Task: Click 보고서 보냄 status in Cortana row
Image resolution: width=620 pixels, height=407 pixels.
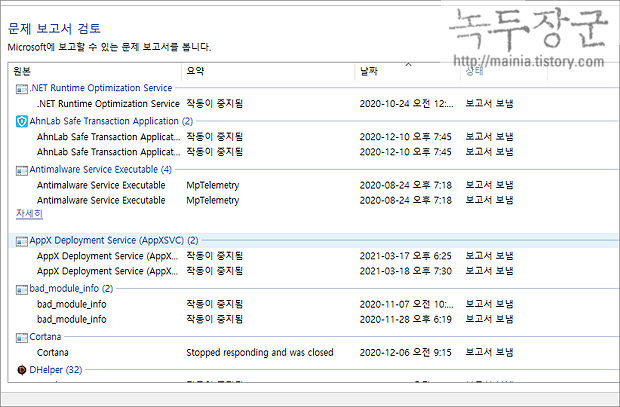Action: pos(489,352)
